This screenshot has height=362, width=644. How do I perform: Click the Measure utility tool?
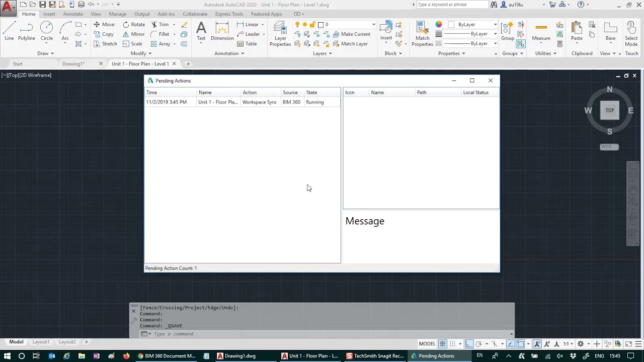(x=541, y=31)
